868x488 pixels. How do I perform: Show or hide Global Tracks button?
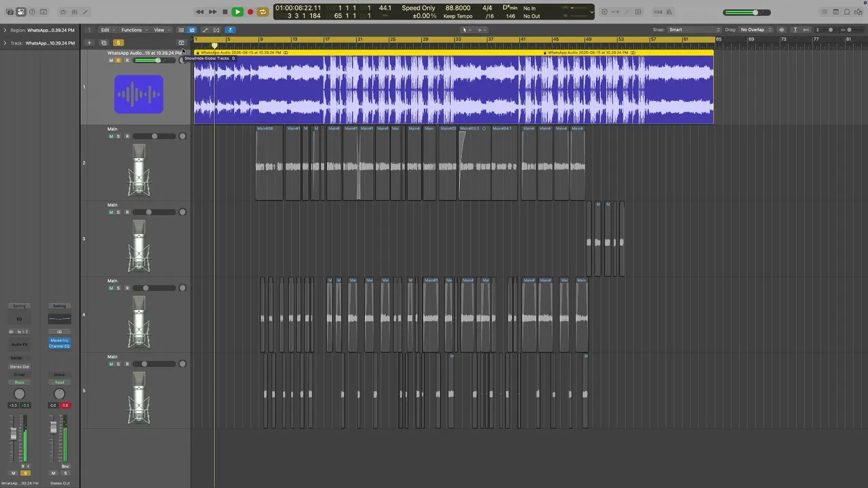181,43
